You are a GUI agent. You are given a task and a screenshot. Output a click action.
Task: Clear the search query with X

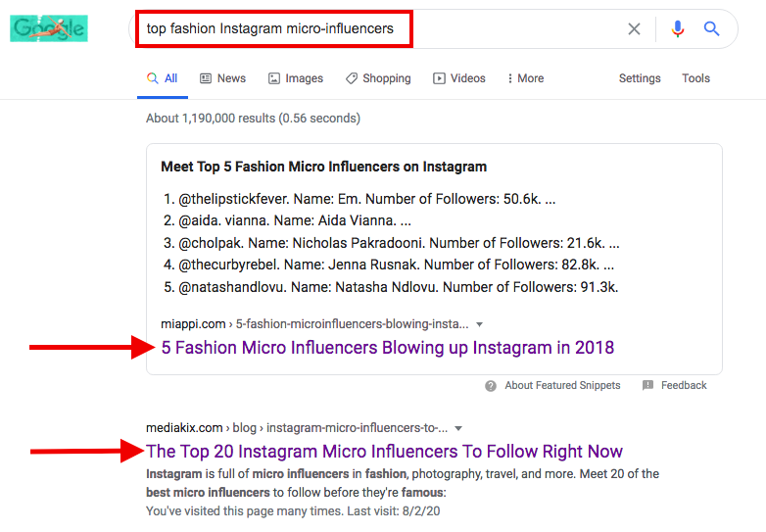(x=635, y=29)
